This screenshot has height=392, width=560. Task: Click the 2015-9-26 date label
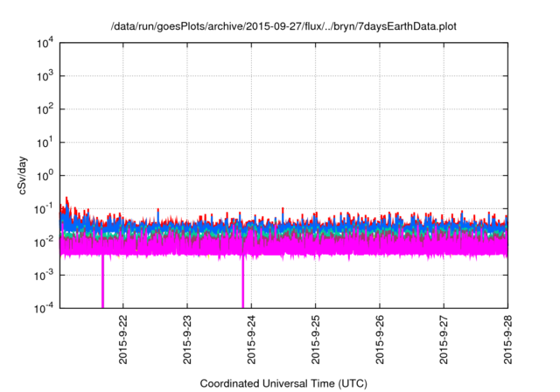click(380, 339)
